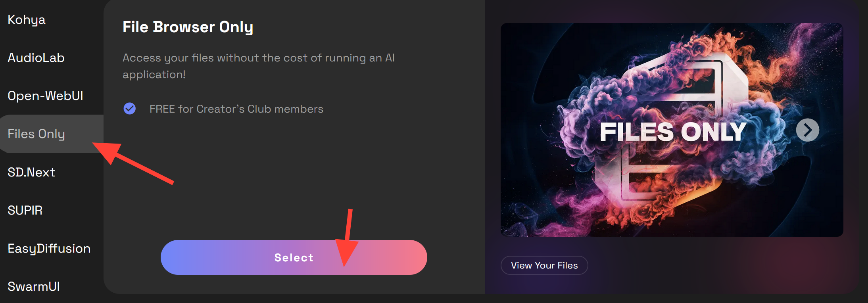Viewport: 868px width, 303px height.
Task: Click the gradient Select bar
Action: (x=294, y=257)
